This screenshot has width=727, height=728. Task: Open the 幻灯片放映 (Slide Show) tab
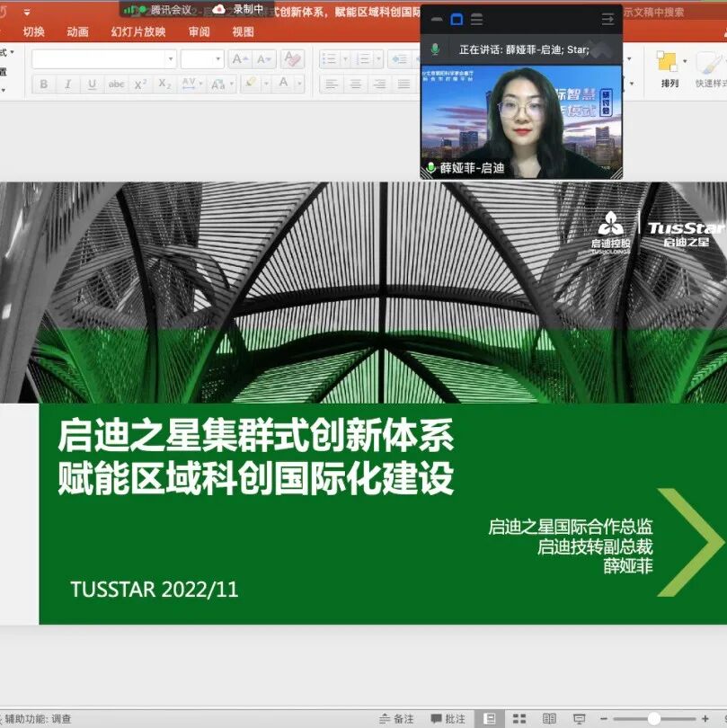click(137, 31)
